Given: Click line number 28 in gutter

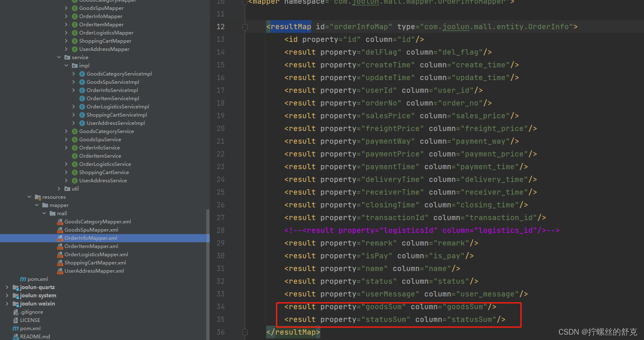Looking at the screenshot, I should tap(221, 230).
